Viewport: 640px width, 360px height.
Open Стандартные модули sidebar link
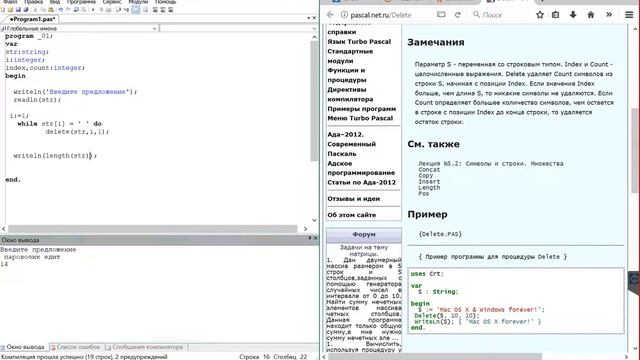350,56
